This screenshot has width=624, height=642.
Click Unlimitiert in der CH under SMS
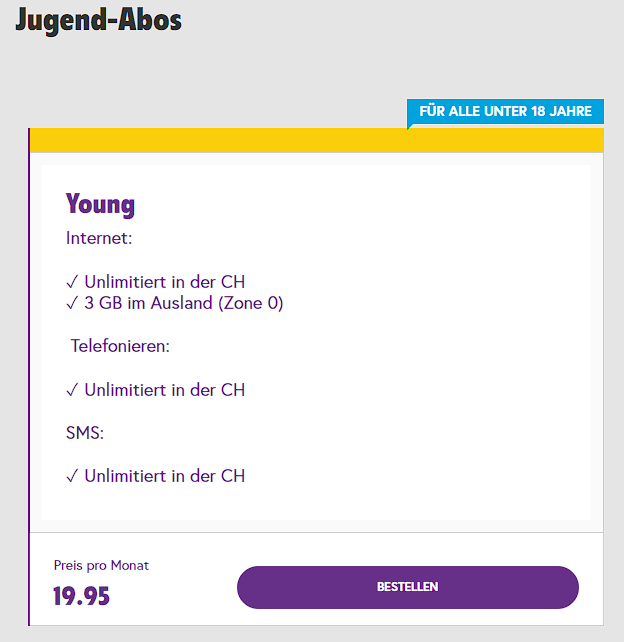[165, 476]
